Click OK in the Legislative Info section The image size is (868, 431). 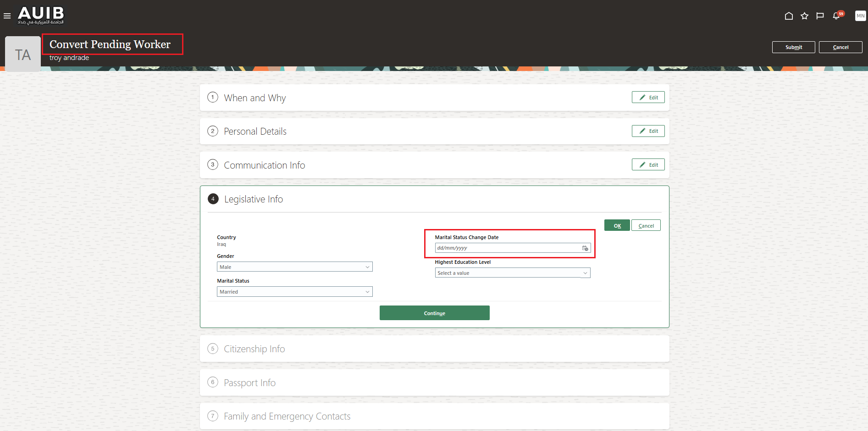tap(617, 225)
